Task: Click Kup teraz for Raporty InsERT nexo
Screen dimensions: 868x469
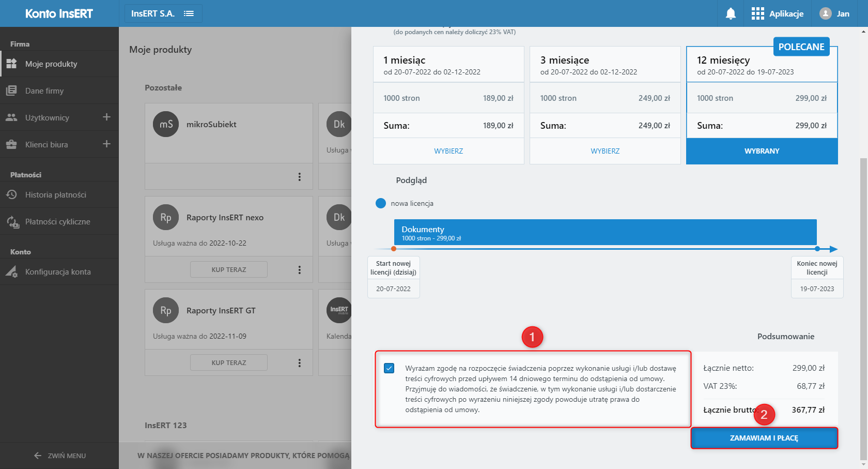Action: pos(229,269)
